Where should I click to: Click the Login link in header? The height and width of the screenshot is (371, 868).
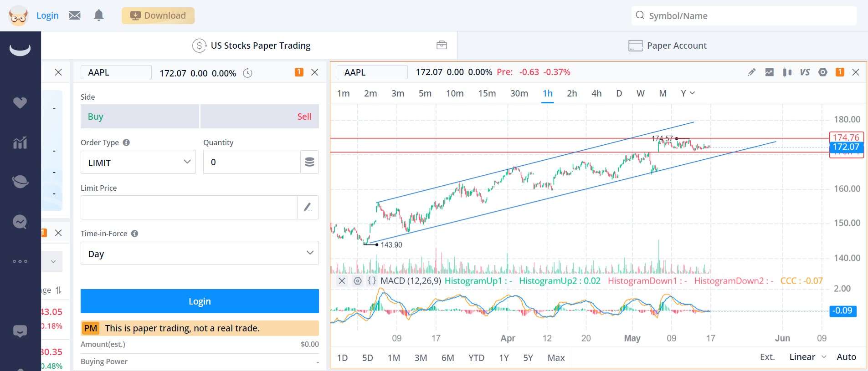tap(47, 15)
